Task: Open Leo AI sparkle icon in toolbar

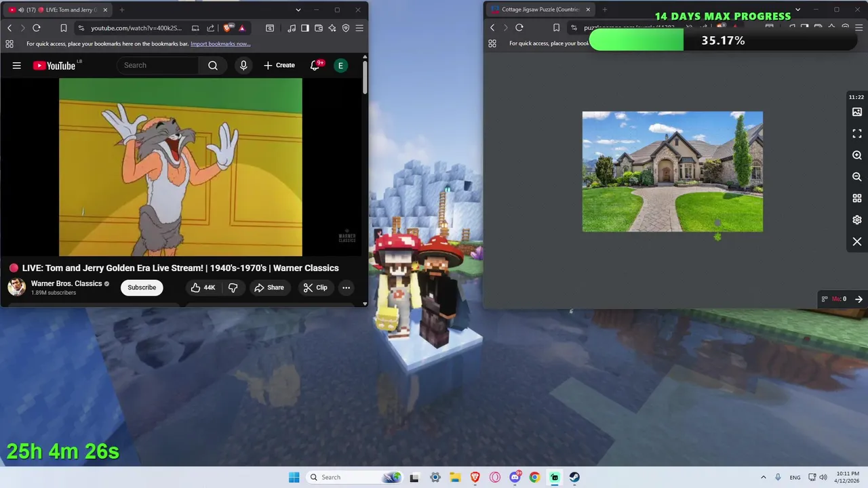Action: (332, 28)
